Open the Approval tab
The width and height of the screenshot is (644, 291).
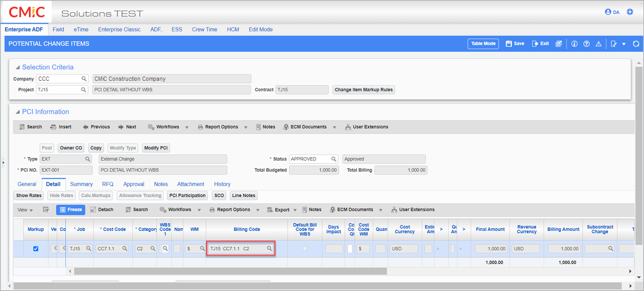point(134,184)
